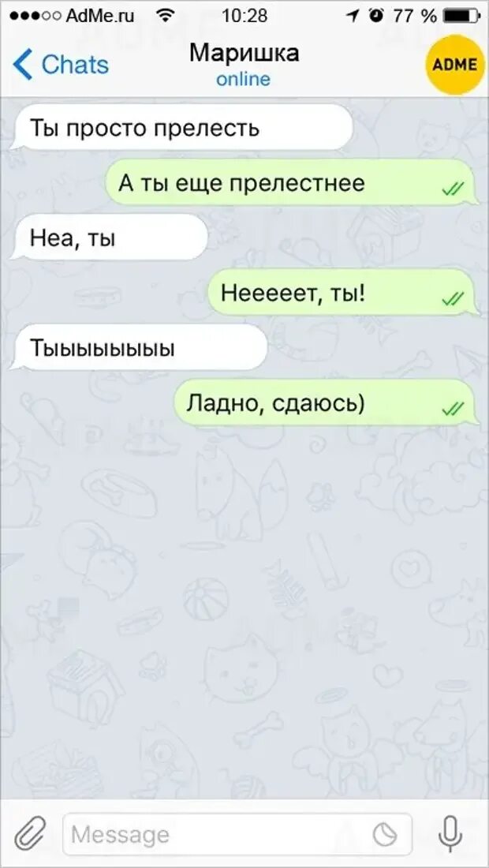Tap the back chevron arrow
489x868 pixels.
(x=23, y=64)
